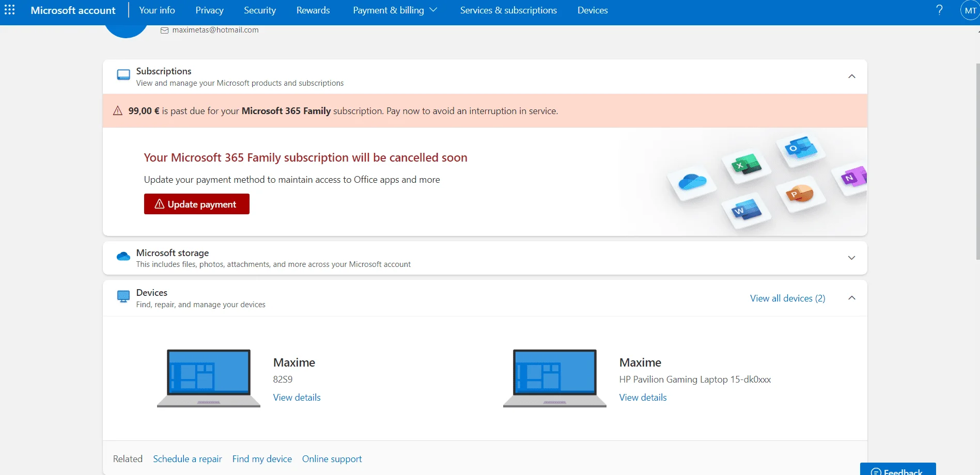The image size is (980, 475).
Task: Click the Excel app tile image
Action: coord(746,165)
